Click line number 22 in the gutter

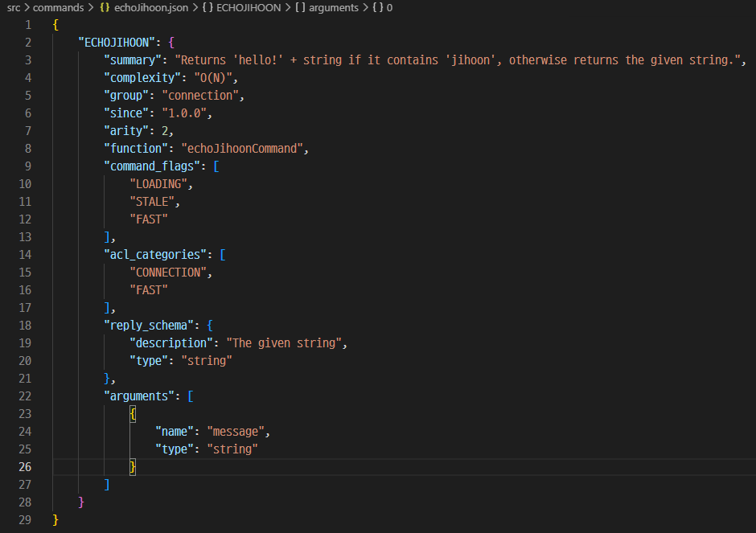25,396
